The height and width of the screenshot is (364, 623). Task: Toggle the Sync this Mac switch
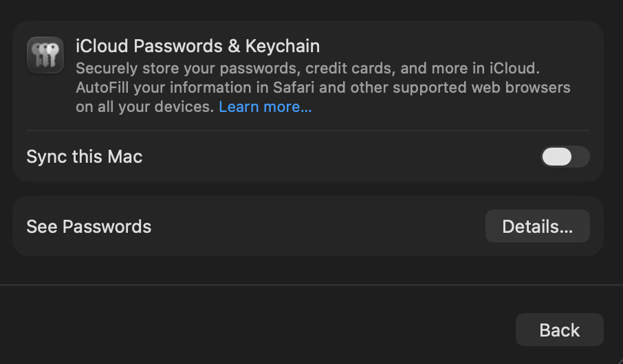tap(565, 157)
